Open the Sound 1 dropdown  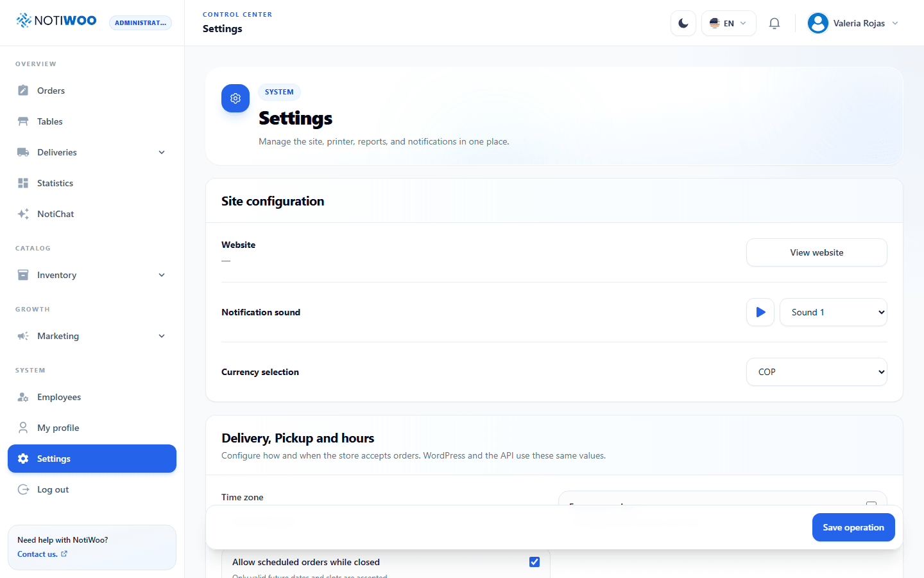tap(834, 312)
